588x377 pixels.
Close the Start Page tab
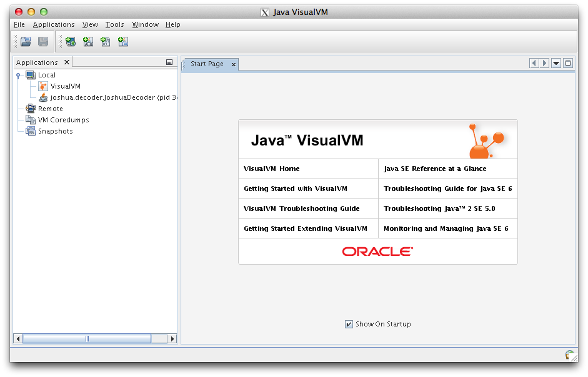point(234,64)
